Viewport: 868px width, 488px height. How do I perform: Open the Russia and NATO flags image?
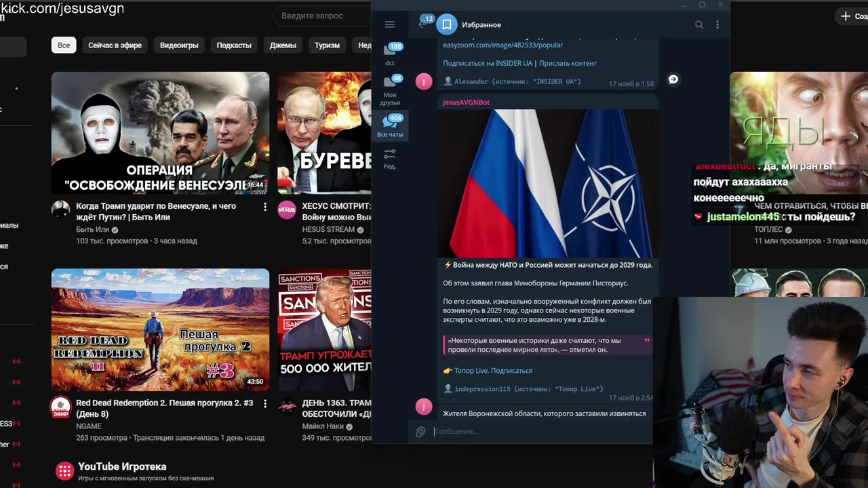coord(548,184)
